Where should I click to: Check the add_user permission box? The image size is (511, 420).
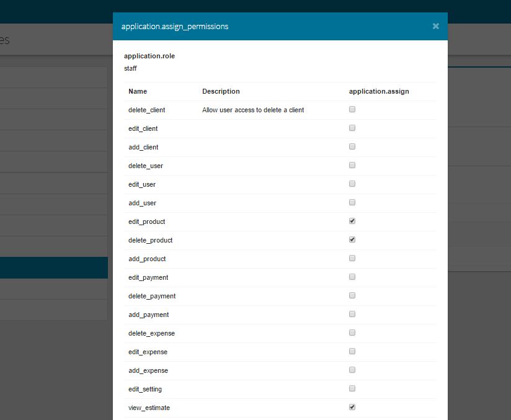point(352,202)
